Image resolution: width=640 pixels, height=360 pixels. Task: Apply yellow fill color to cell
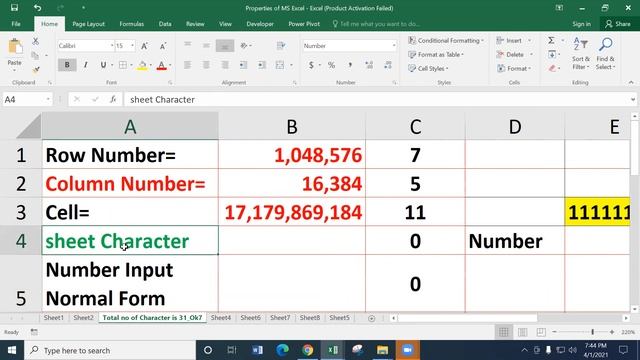[142, 65]
